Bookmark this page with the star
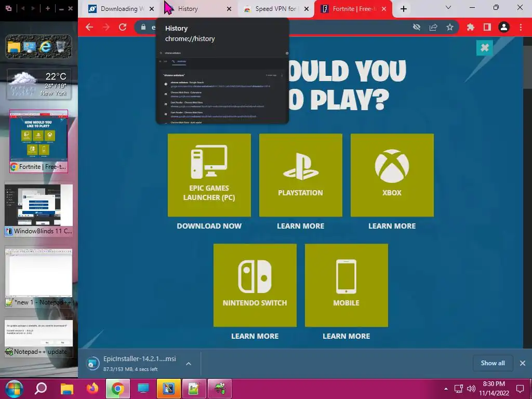The image size is (532, 399). (x=450, y=27)
